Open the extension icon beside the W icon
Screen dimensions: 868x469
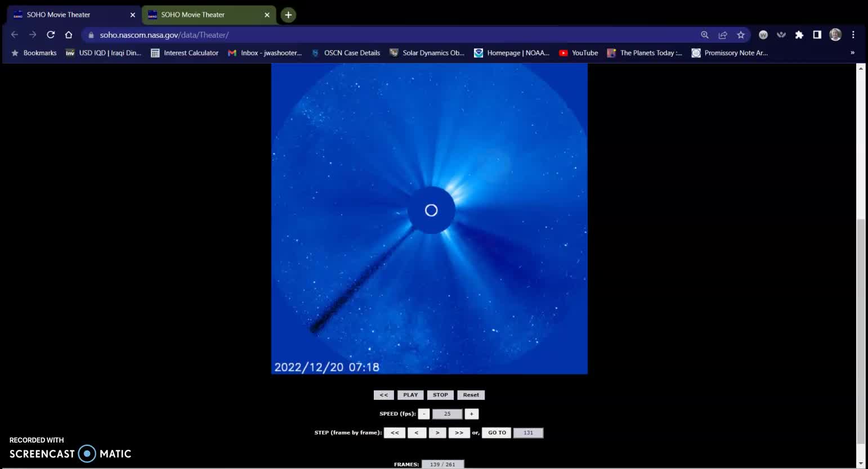click(781, 35)
